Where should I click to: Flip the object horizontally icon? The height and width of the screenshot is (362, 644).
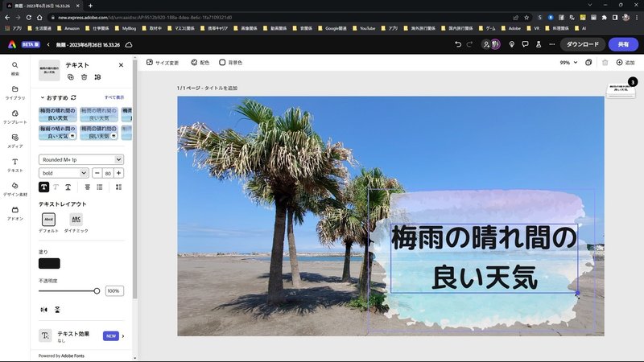click(x=44, y=310)
